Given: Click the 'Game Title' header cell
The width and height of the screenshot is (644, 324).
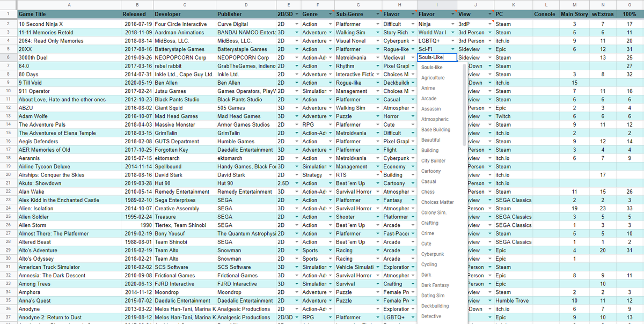Looking at the screenshot, I should point(69,14).
